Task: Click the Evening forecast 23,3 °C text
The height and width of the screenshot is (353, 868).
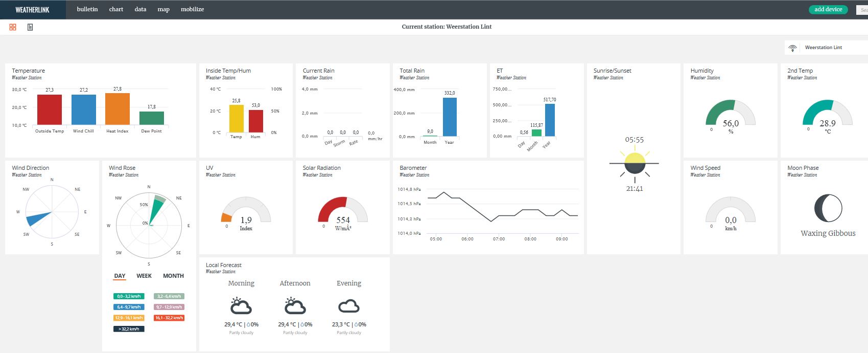Action: point(341,324)
